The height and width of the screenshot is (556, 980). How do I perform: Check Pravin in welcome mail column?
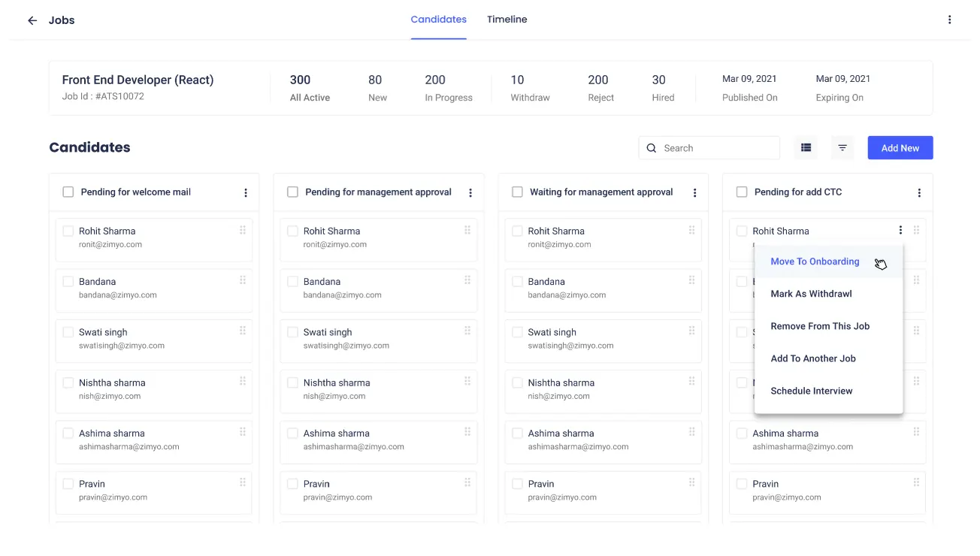pos(68,484)
